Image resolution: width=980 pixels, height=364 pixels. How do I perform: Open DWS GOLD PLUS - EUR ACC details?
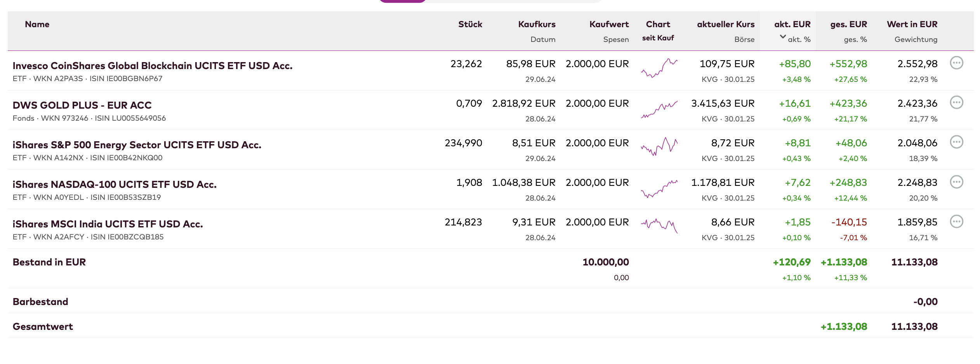82,105
